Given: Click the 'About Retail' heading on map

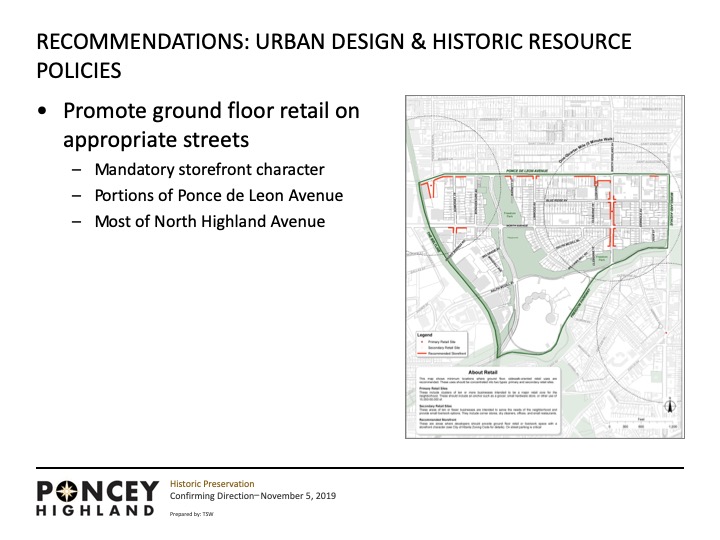Looking at the screenshot, I should (483, 372).
